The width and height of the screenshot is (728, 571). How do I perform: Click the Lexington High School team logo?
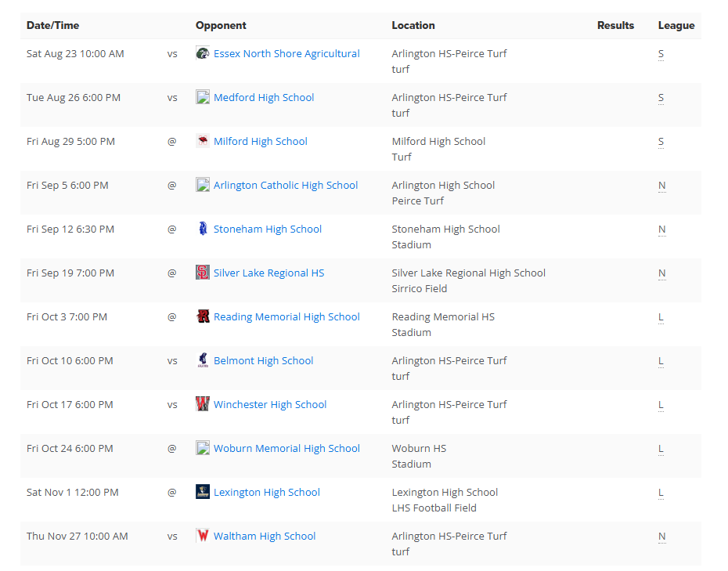pos(203,492)
